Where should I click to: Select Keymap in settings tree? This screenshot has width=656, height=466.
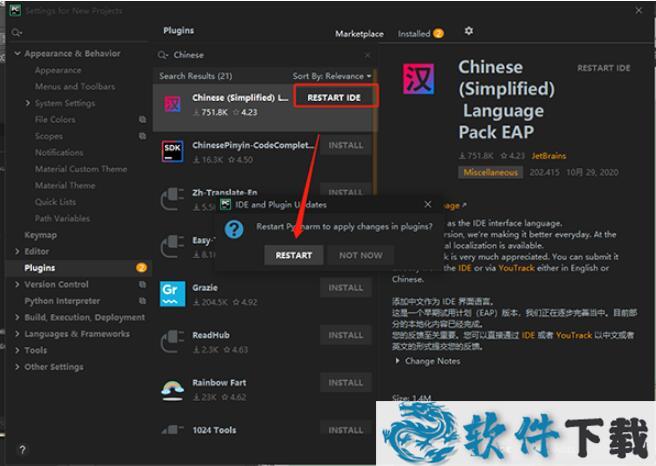[41, 235]
